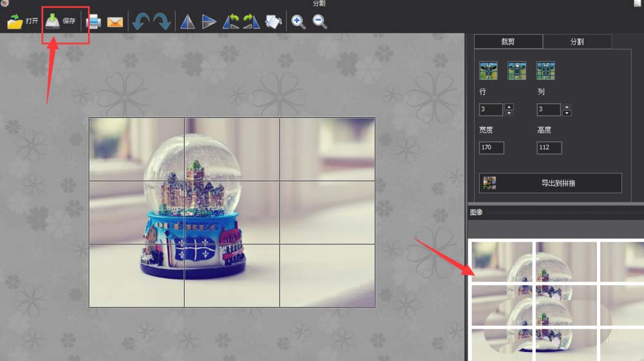Decrease the 行 row count
644x361 pixels.
coord(509,113)
